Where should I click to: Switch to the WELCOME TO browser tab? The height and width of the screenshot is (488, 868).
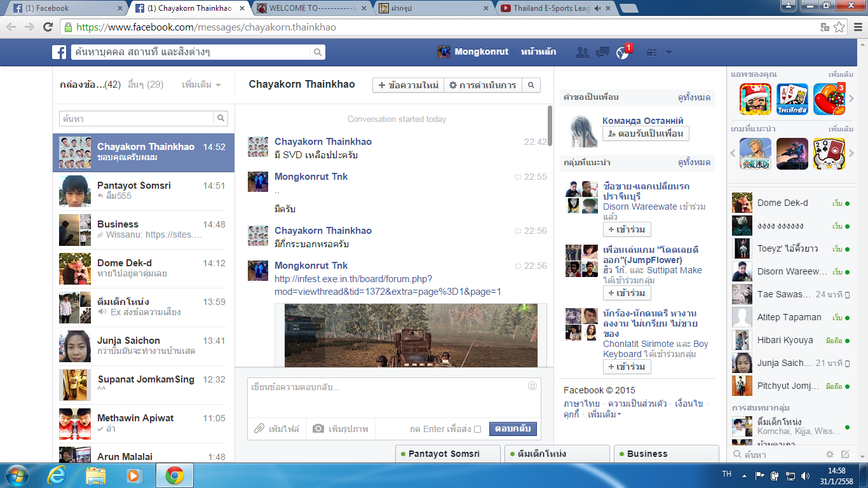(x=311, y=8)
